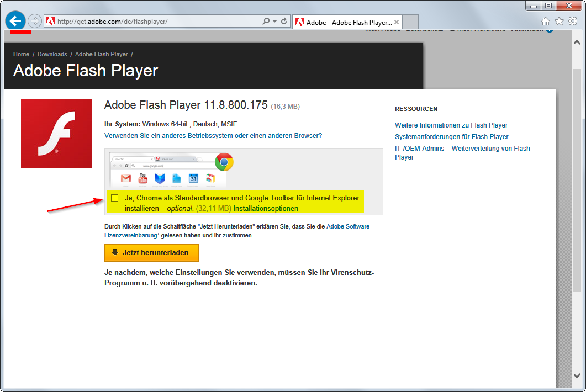Click the scrollbar down arrow

click(577, 375)
